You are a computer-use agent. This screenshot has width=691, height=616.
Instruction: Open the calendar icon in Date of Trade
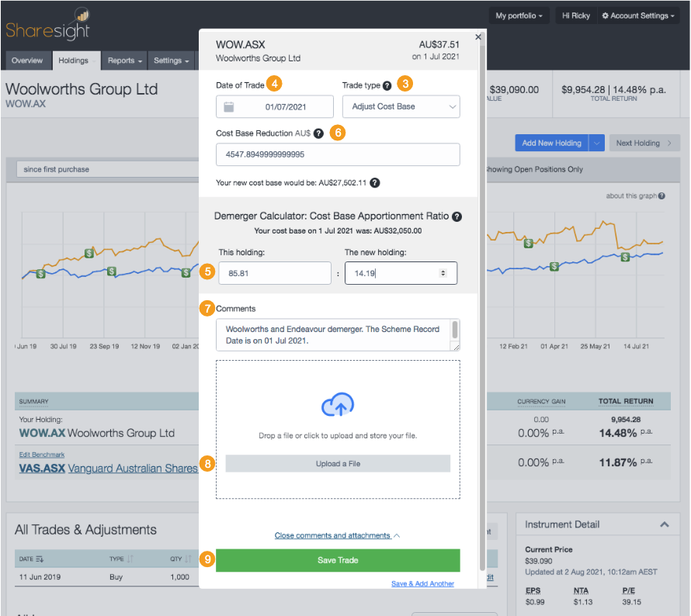(229, 106)
